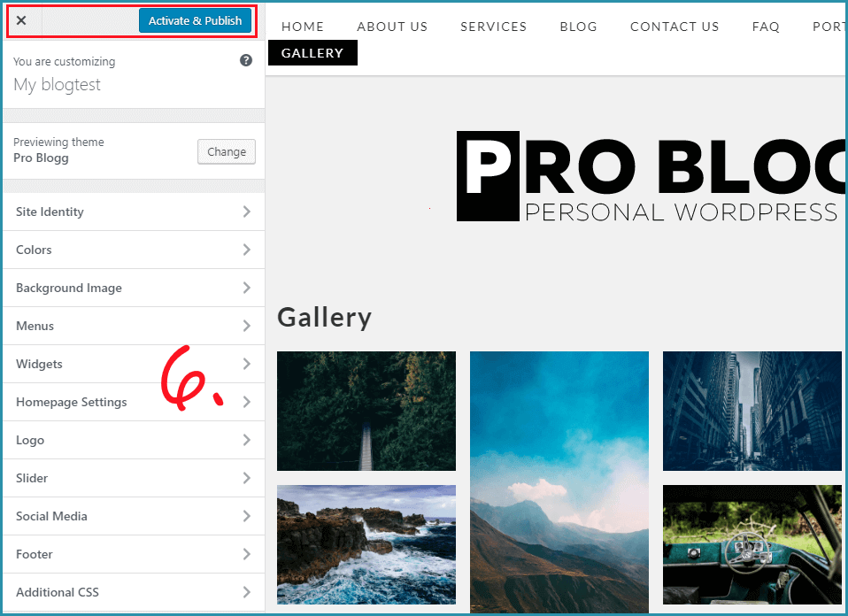The height and width of the screenshot is (616, 848).
Task: Close the customizer with the X icon
Action: pos(21,20)
